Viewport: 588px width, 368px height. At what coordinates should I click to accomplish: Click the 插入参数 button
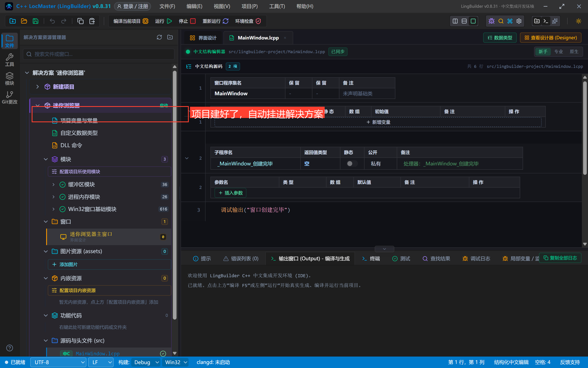[230, 193]
